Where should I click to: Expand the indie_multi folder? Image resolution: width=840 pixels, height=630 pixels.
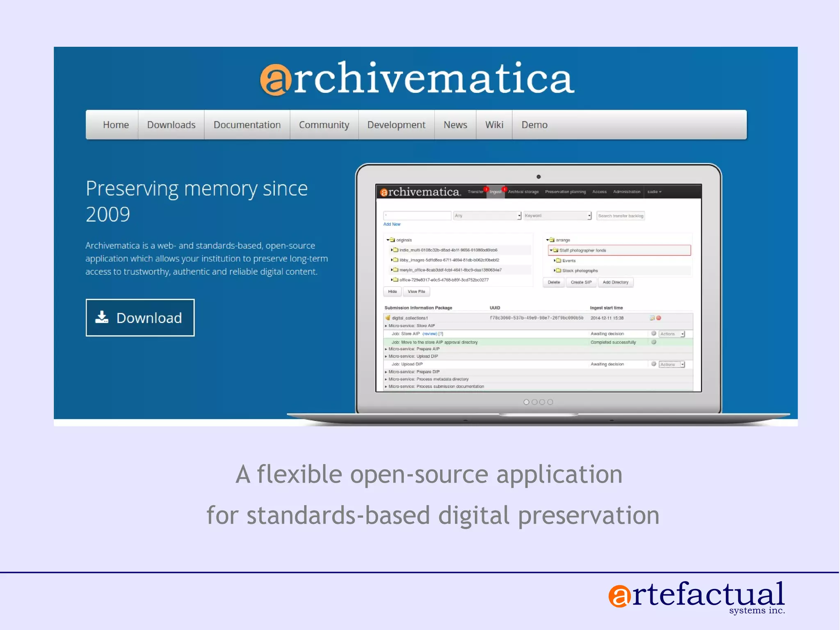click(392, 250)
